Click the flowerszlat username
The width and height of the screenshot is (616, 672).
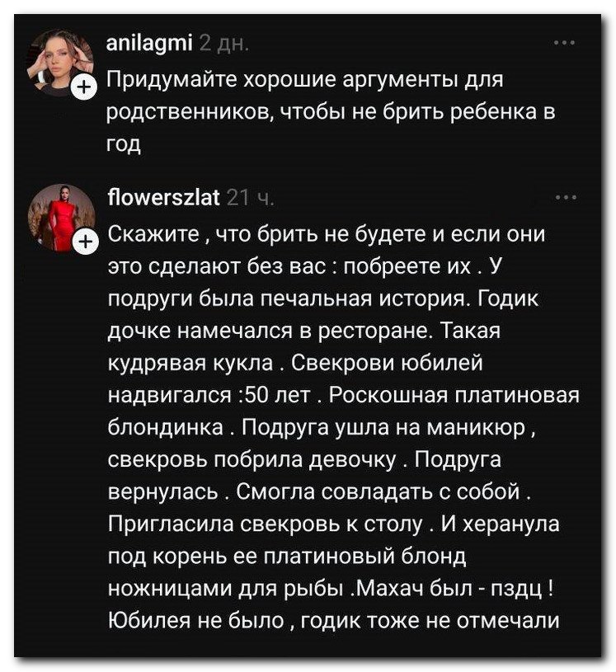pyautogui.click(x=163, y=198)
